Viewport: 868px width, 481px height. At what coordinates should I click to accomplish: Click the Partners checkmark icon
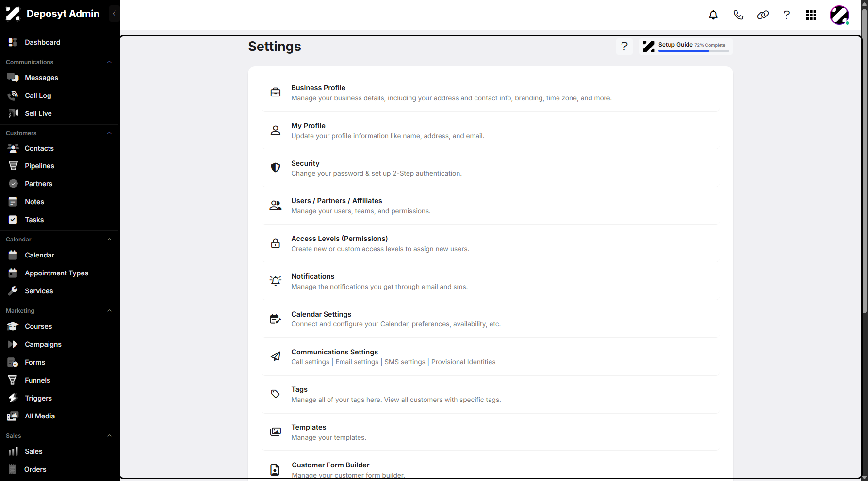13,184
